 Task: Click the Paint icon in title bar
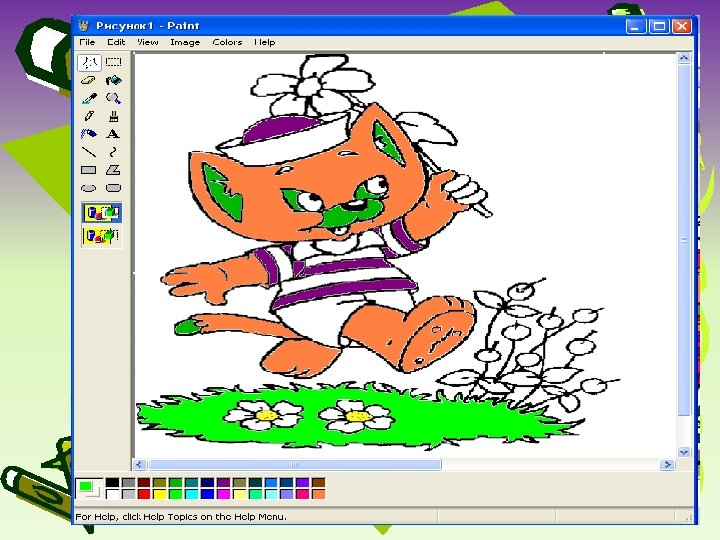point(83,26)
